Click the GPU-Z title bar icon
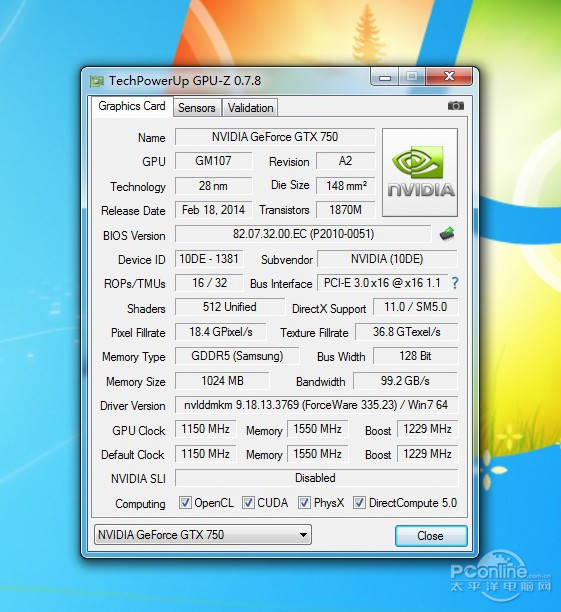Viewport: 561px width, 612px height. pyautogui.click(x=97, y=81)
